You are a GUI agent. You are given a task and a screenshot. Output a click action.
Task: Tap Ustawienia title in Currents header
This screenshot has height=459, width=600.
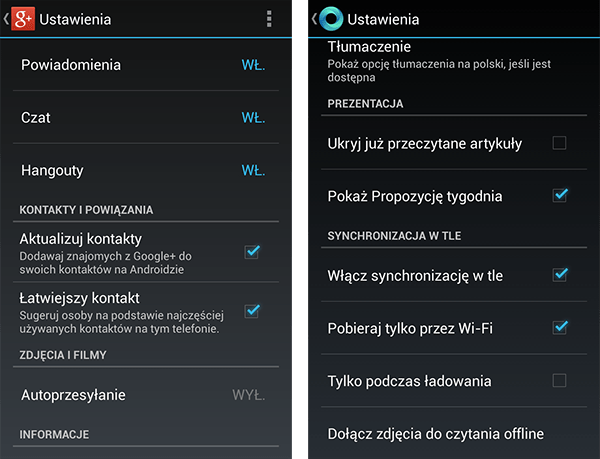pyautogui.click(x=383, y=19)
